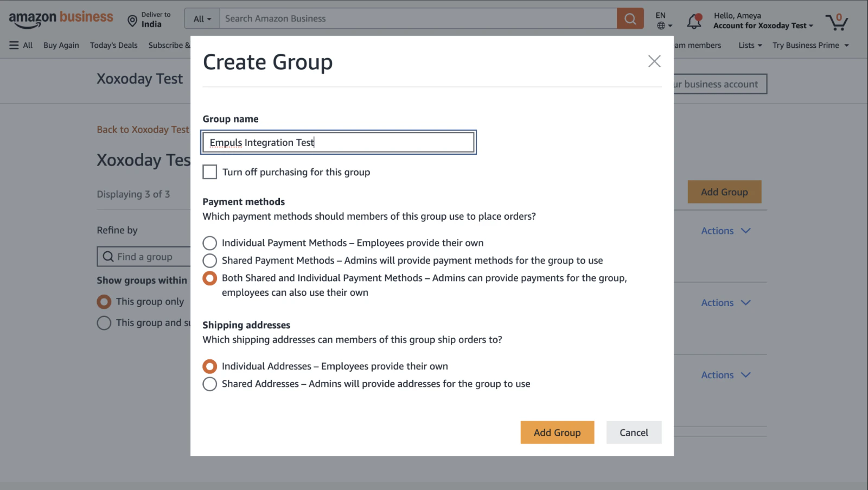The image size is (868, 490).
Task: Click the business account button
Action: pos(720,84)
